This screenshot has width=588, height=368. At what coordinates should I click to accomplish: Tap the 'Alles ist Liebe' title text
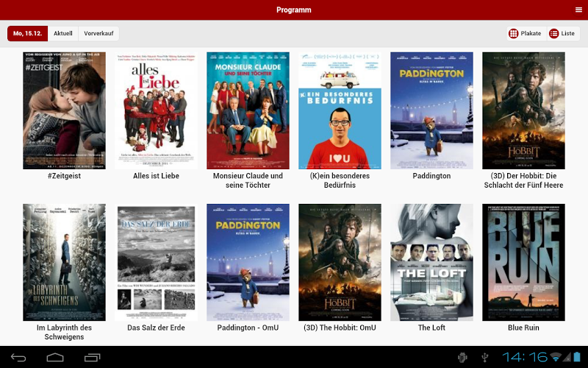(156, 176)
